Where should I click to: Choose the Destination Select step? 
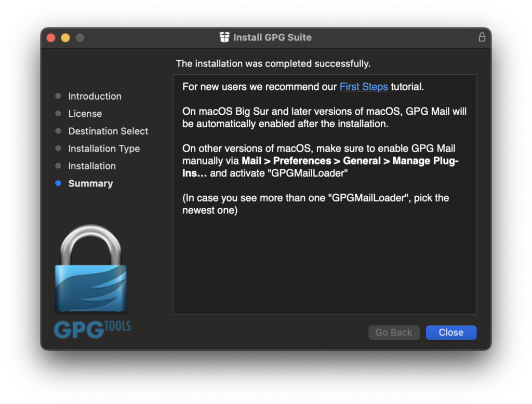click(x=108, y=131)
